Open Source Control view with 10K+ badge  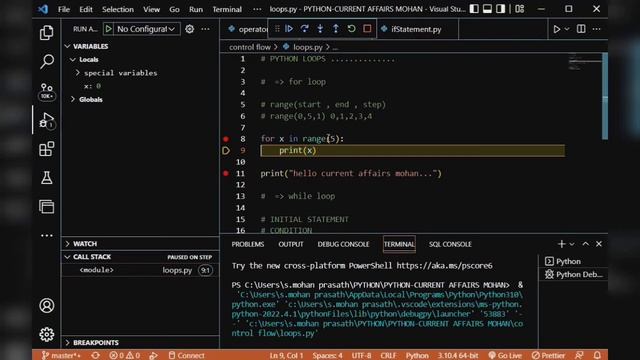pos(47,91)
